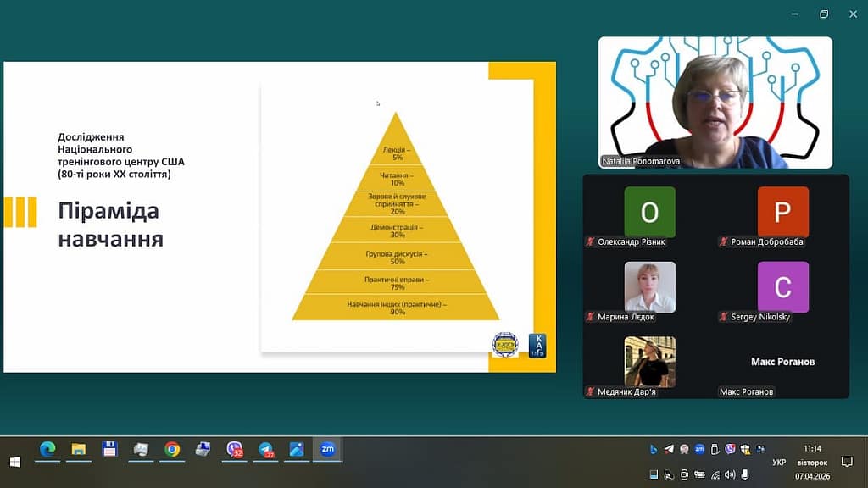Open the Photos app in taskbar

pyautogui.click(x=297, y=450)
